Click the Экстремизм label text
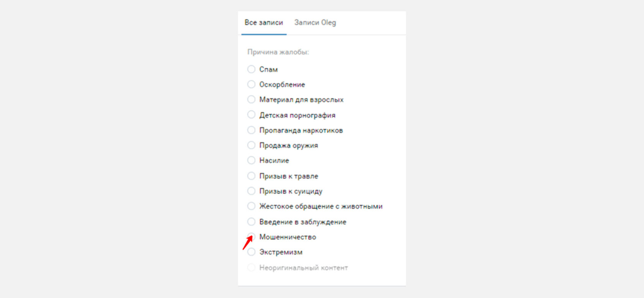Screen dimensions: 644x298 click(281, 252)
